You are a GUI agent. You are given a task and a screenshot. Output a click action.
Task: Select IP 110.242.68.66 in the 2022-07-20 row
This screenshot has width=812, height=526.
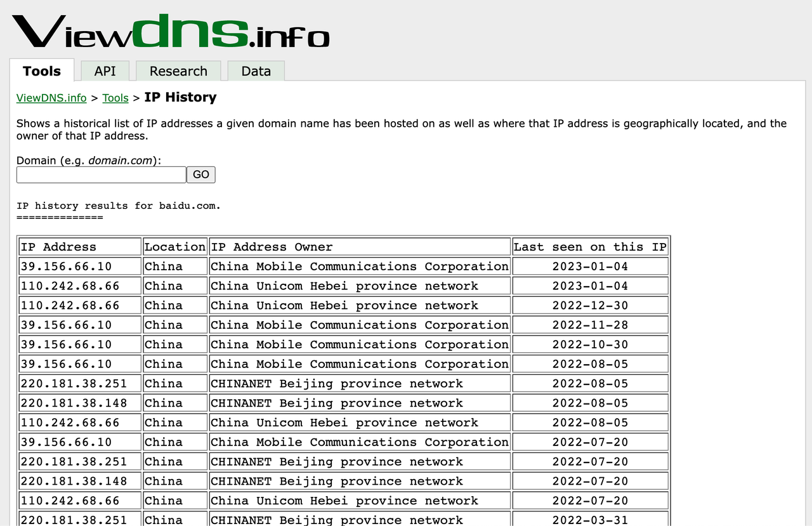click(80, 501)
